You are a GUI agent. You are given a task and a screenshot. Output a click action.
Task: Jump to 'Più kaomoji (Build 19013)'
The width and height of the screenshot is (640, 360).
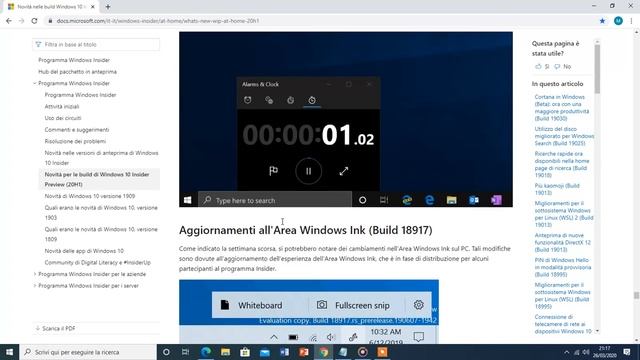(557, 189)
